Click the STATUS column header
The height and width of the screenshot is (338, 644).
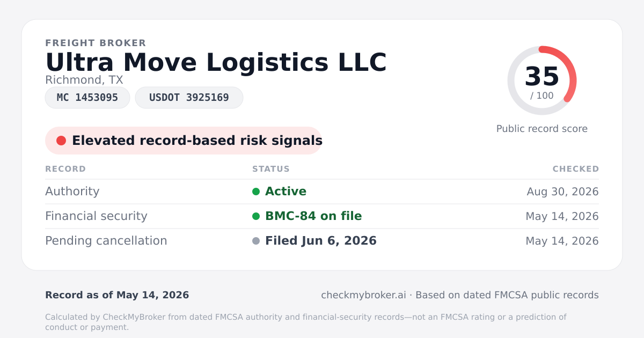click(271, 169)
